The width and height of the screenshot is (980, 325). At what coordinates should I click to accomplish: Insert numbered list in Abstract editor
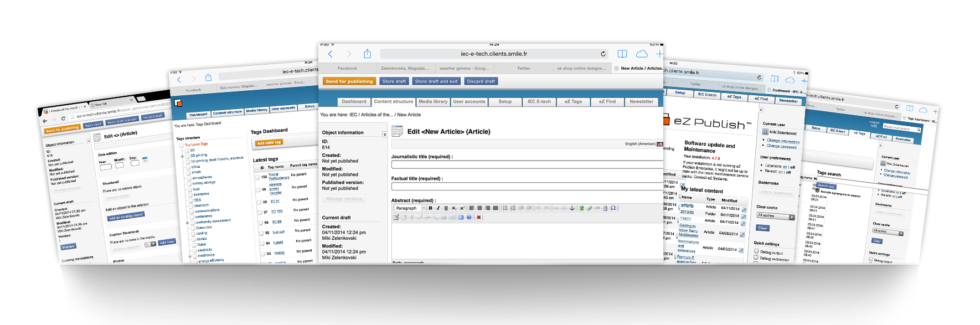[513, 208]
